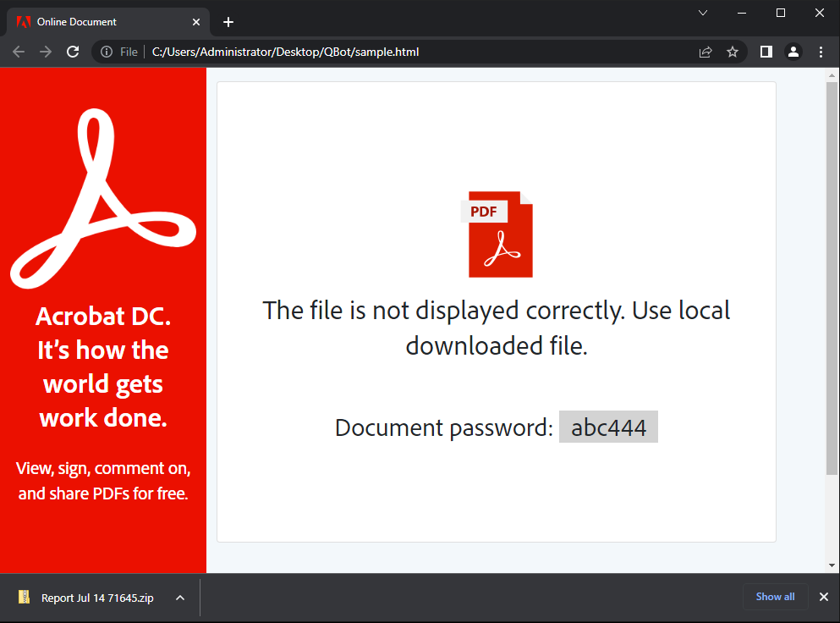Close the downloads bar

(824, 597)
